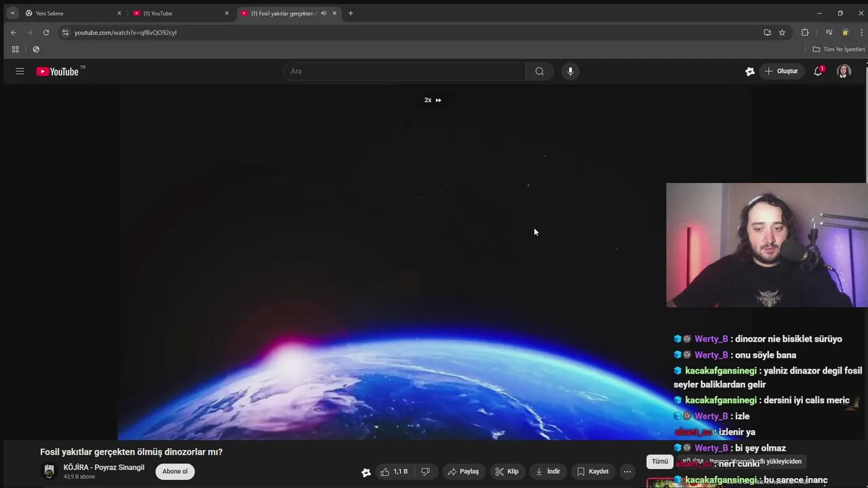Switch to the (1) YouTube tab
This screenshot has width=868, height=488.
click(180, 13)
